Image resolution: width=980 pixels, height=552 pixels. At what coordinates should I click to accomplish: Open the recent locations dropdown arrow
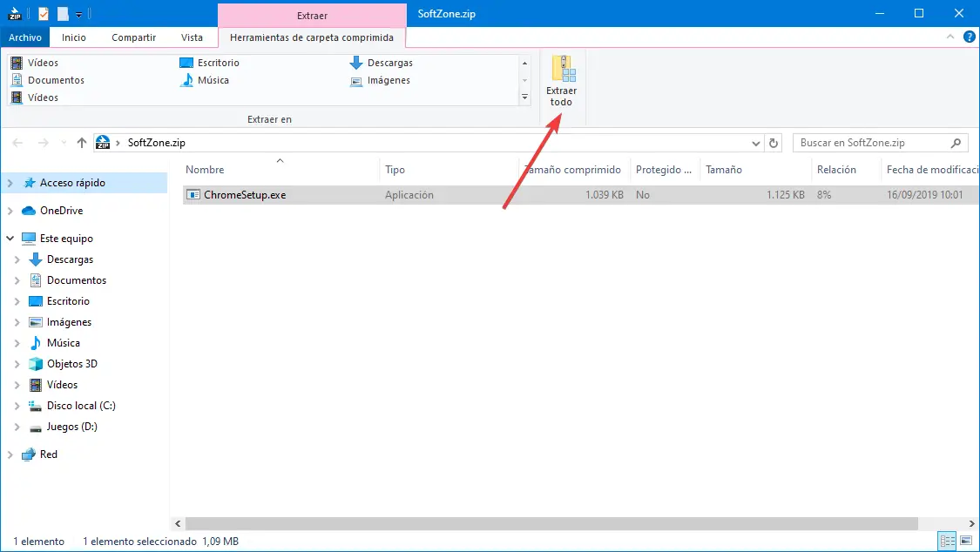pos(64,143)
